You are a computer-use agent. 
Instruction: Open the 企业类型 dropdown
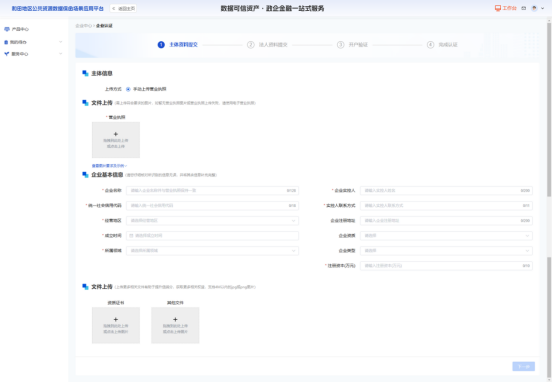click(x=446, y=251)
